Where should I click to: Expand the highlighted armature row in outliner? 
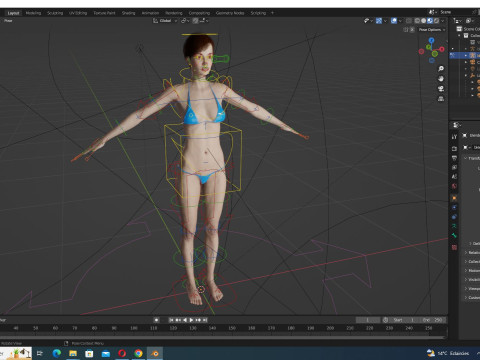coord(466,55)
